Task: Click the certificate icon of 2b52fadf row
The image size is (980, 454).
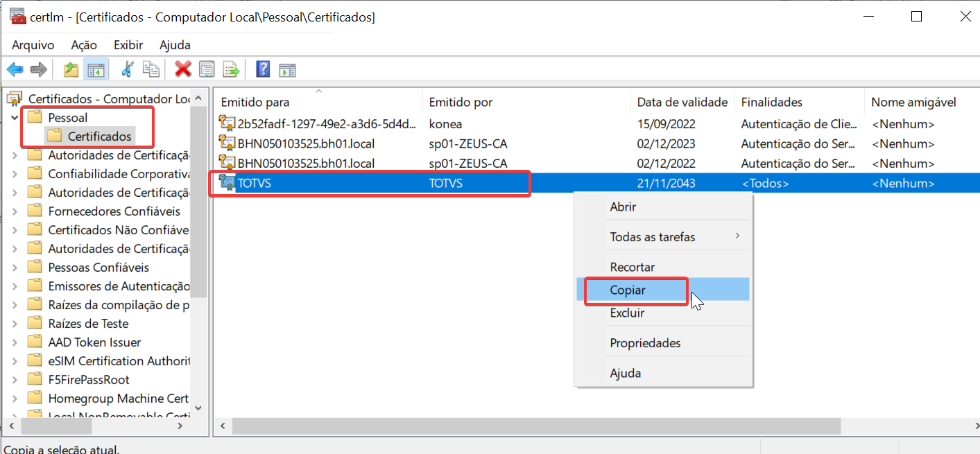Action: (227, 124)
